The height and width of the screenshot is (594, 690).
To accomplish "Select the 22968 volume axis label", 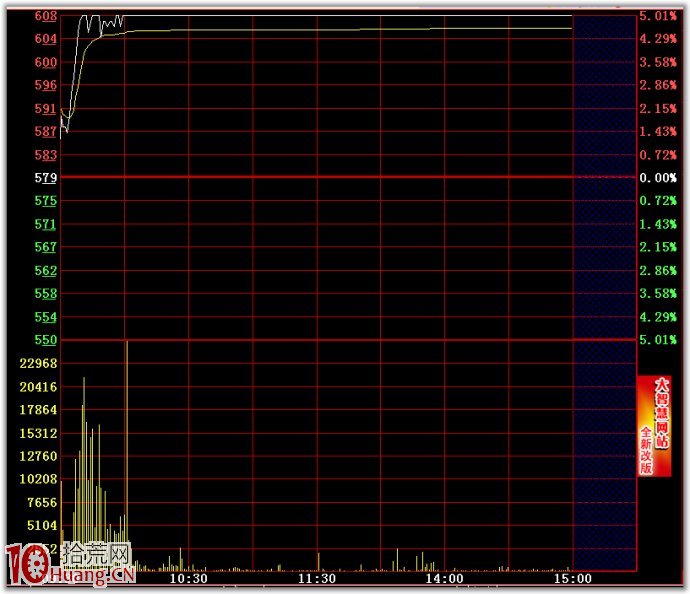I will click(x=39, y=363).
